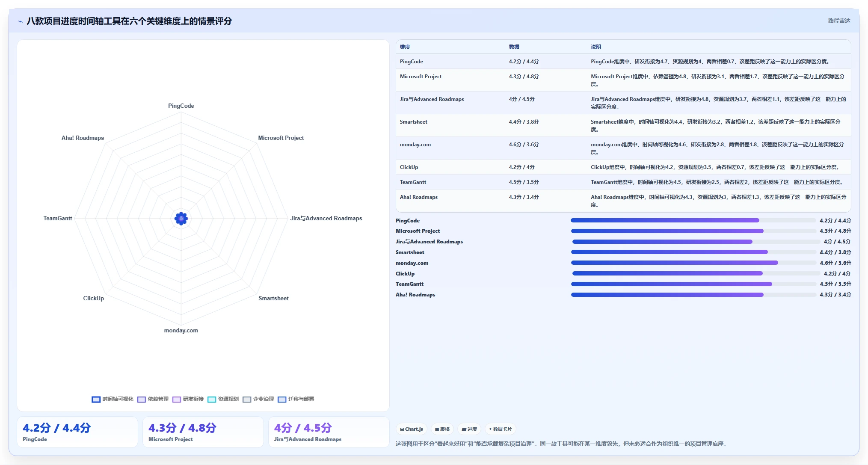Image resolution: width=868 pixels, height=465 pixels.
Task: Toggle the 迁移与部署 legend dataset
Action: coord(296,399)
